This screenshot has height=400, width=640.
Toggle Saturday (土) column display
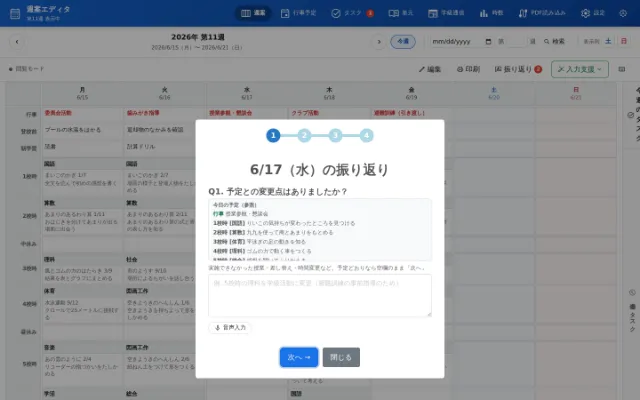608,41
